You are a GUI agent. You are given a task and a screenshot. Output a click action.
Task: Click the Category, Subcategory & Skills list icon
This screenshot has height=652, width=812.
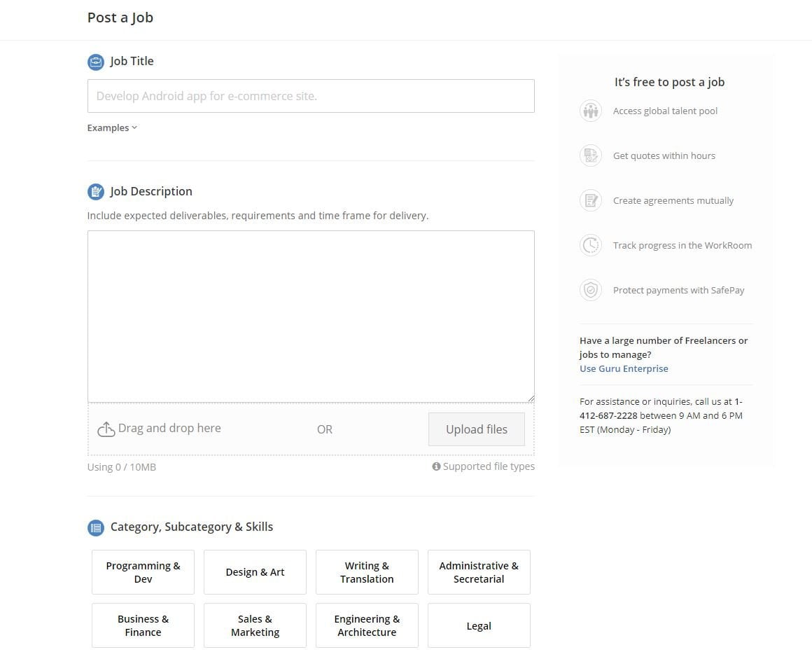pyautogui.click(x=96, y=527)
